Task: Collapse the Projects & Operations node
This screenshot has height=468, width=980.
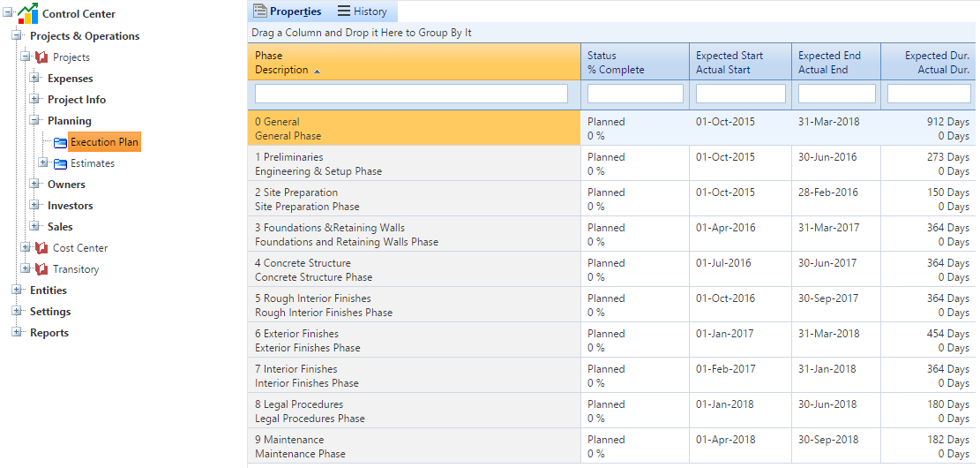Action: click(17, 35)
